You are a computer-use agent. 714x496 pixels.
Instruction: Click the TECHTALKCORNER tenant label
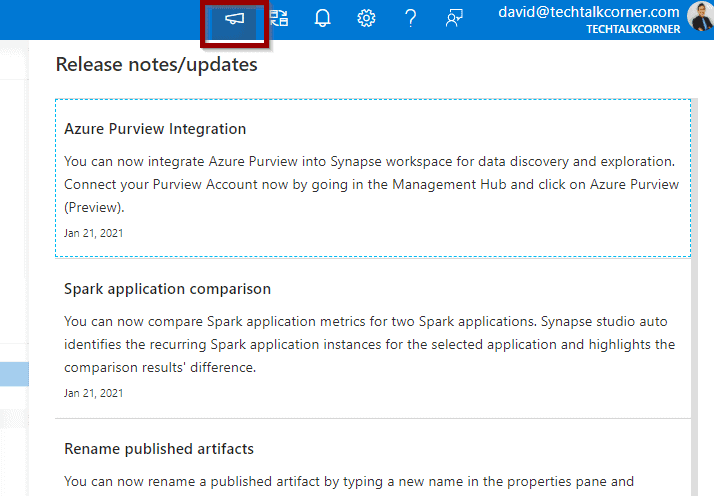tap(633, 29)
